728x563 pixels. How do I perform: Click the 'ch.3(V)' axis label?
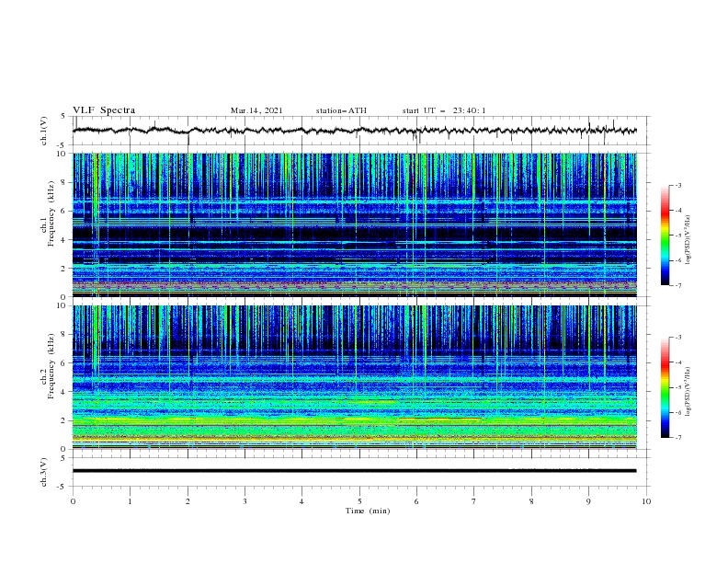pos(44,472)
